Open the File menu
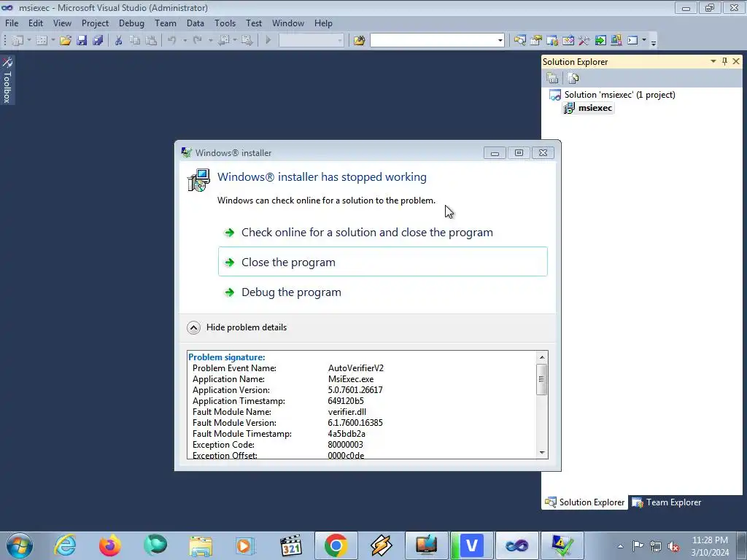The image size is (747, 560). coord(12,23)
